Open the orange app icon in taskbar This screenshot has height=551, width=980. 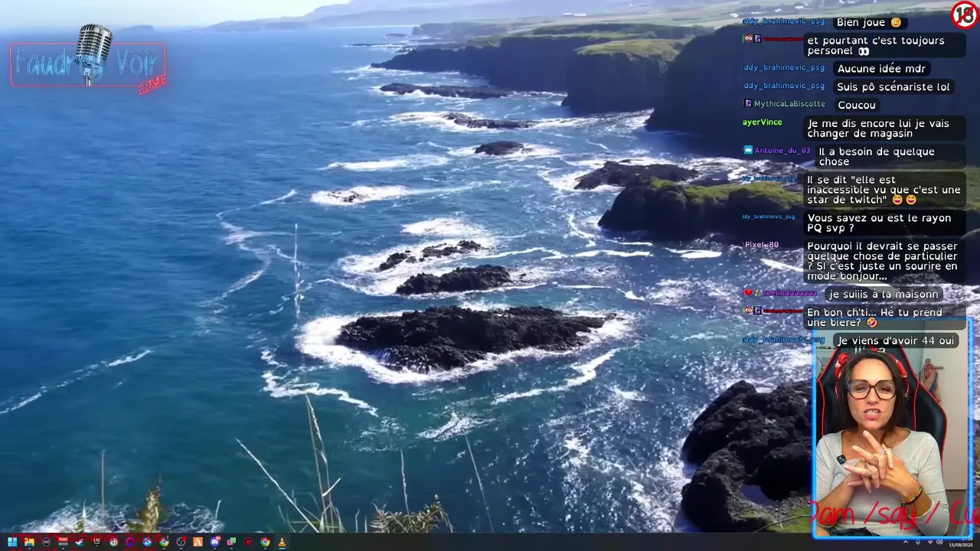[x=198, y=542]
